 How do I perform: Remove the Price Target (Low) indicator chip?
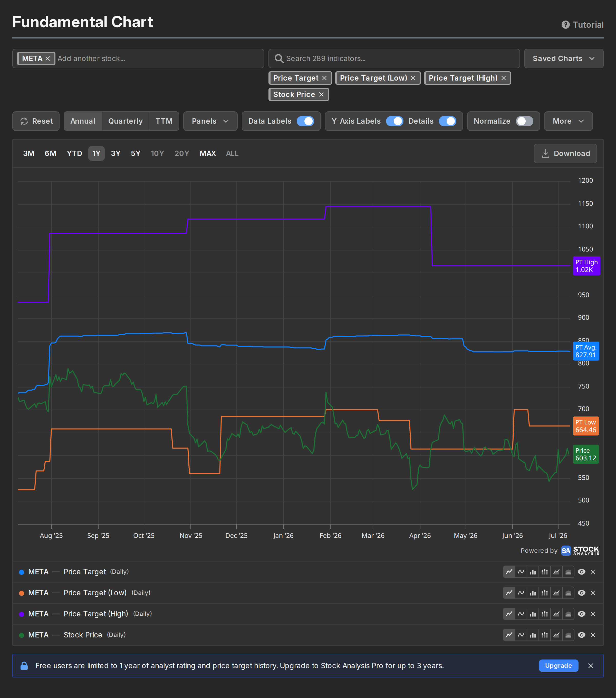click(413, 78)
